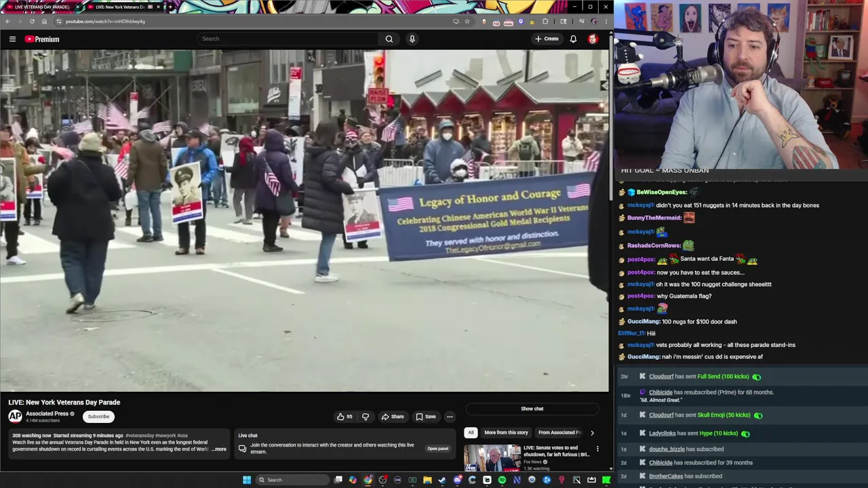Click the browser address bar URL
Screen dimensions: 868x488
[105, 21]
